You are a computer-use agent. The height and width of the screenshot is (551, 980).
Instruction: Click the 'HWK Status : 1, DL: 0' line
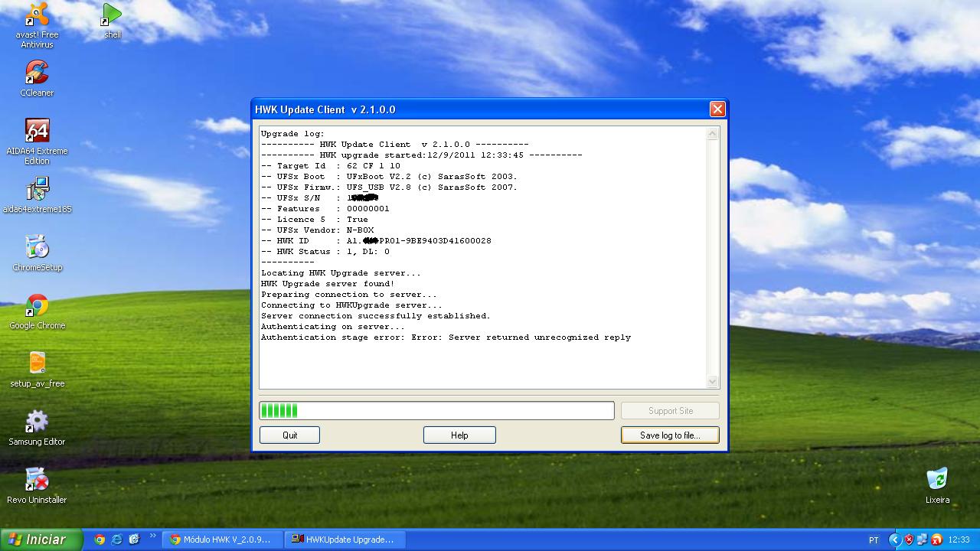pos(325,252)
